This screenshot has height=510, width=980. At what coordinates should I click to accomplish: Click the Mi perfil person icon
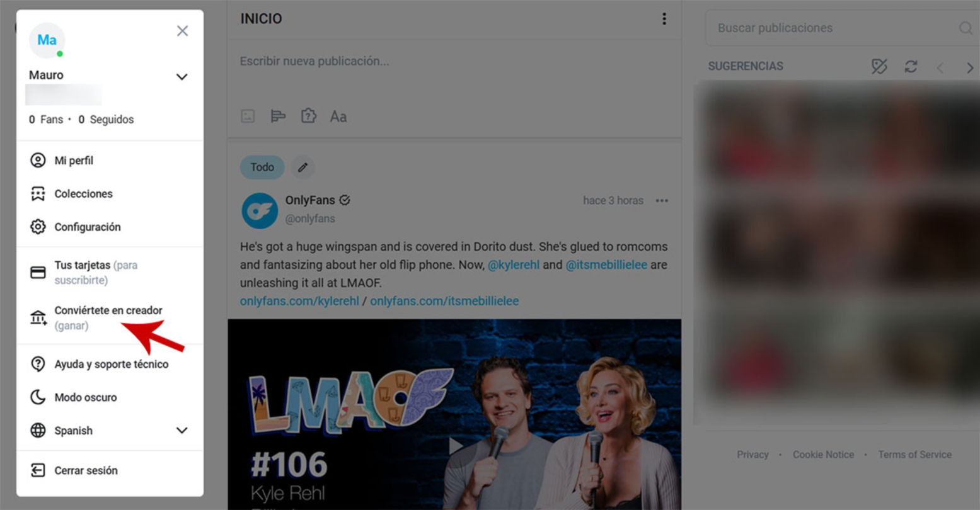(38, 161)
